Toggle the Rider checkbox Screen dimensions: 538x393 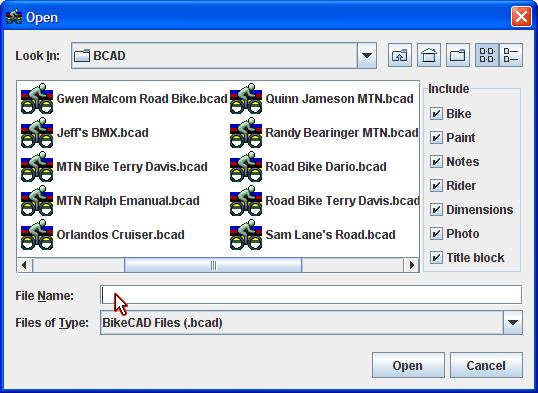pos(436,186)
